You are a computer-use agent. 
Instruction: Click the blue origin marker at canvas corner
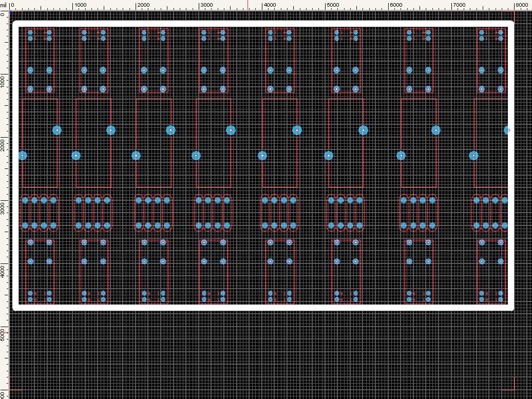pos(10,11)
